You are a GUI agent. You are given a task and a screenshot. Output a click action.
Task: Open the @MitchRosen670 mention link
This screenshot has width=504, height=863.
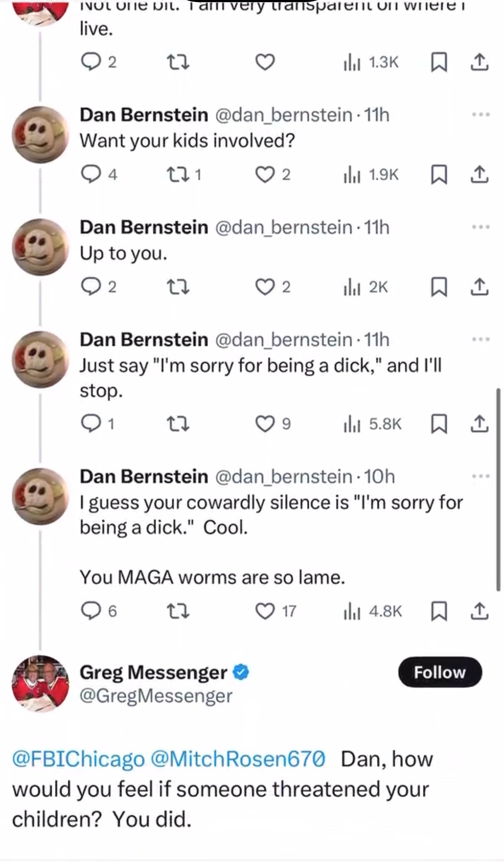point(237,759)
